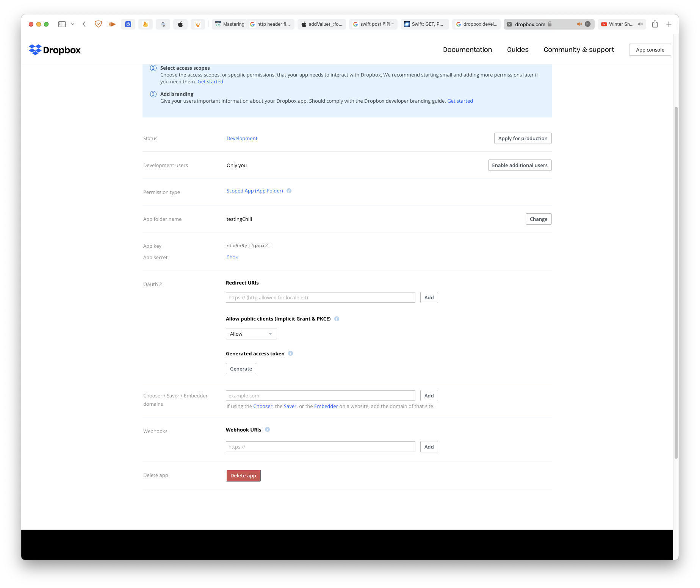Click info icon beside Scoped App permission
The width and height of the screenshot is (700, 588).
pos(289,191)
